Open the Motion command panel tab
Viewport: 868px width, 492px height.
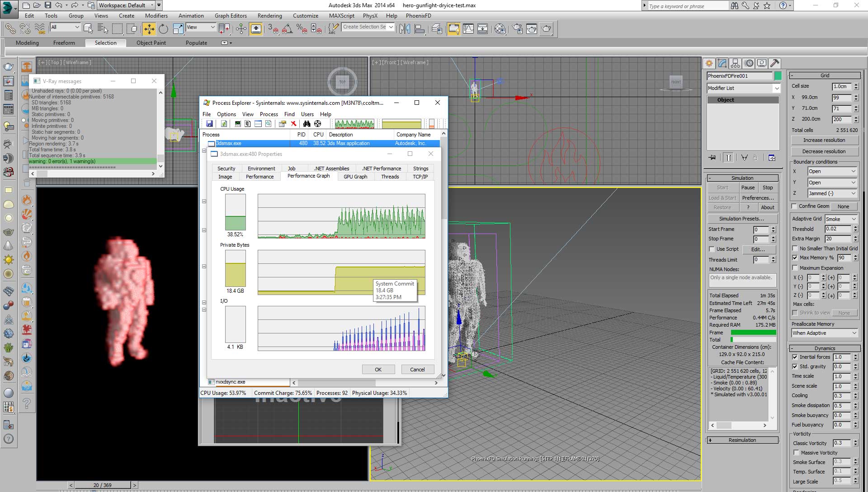pyautogui.click(x=749, y=63)
